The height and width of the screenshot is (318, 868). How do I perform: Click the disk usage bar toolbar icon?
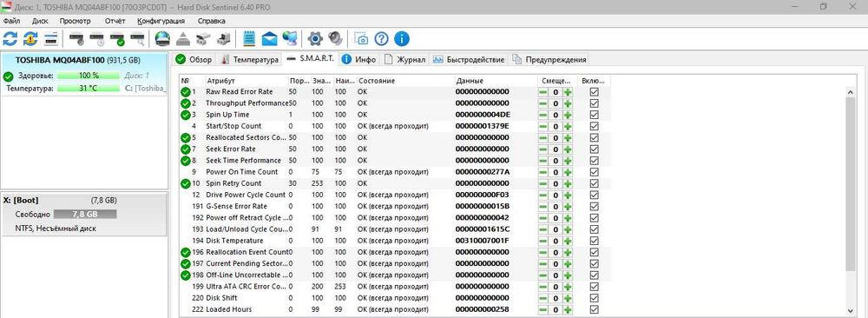coord(51,39)
